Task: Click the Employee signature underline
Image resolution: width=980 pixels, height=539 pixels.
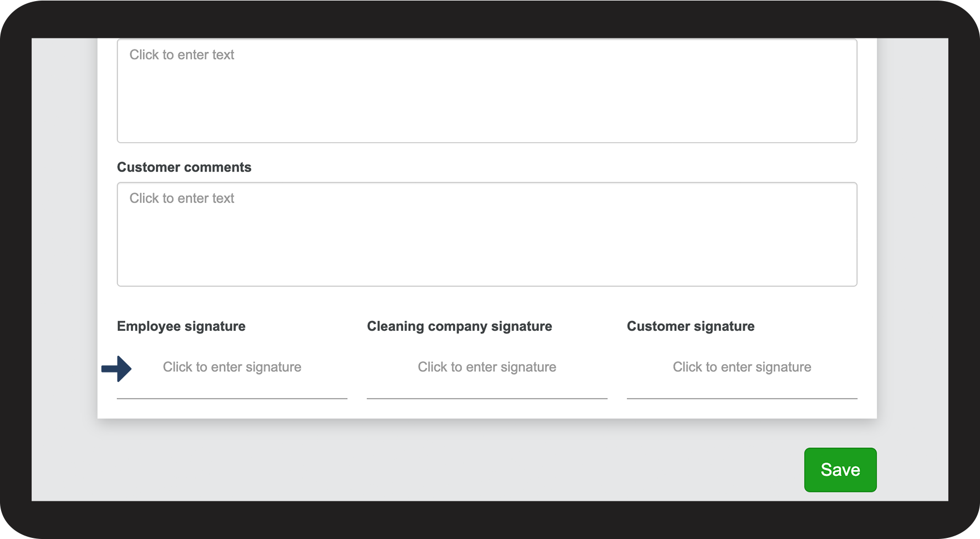Action: [232, 398]
